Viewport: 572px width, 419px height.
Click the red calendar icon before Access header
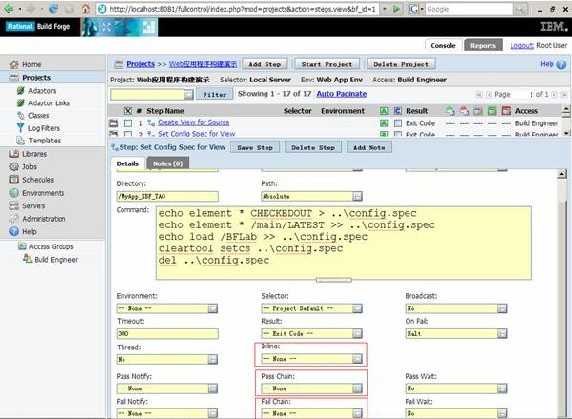(506, 111)
